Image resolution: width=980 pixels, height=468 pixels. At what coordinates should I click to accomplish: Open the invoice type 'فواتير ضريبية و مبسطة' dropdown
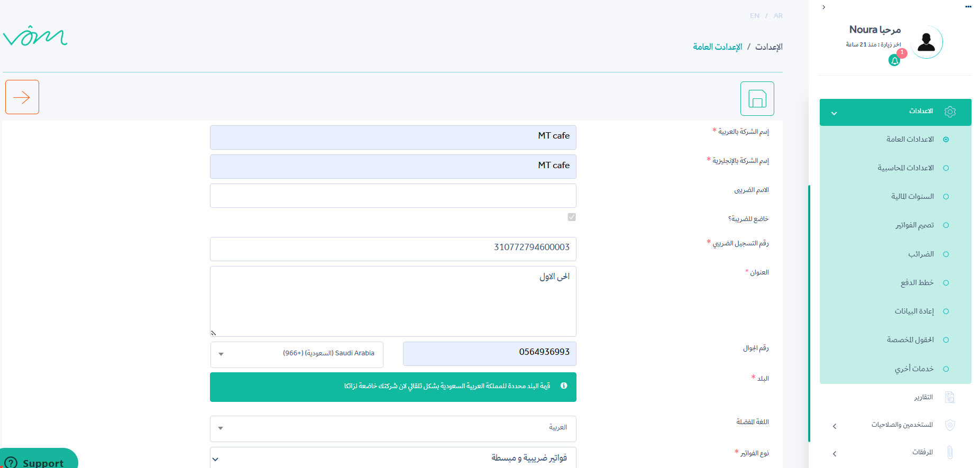coord(393,458)
